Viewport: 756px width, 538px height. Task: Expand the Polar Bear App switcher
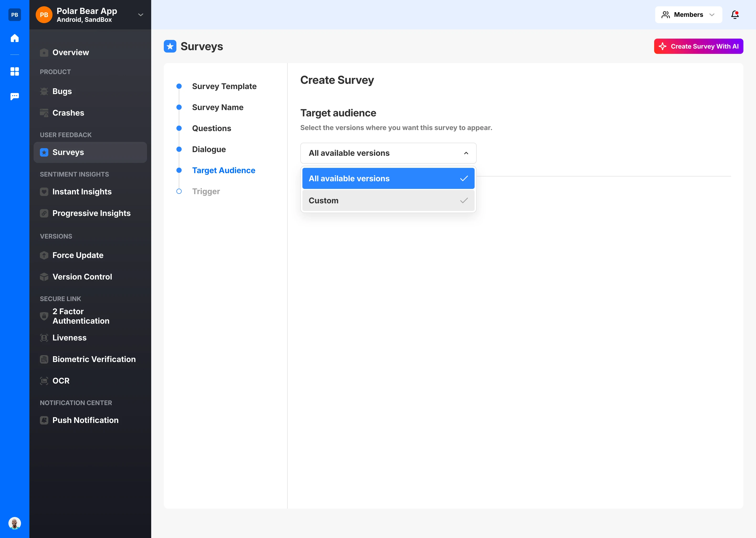tap(140, 14)
